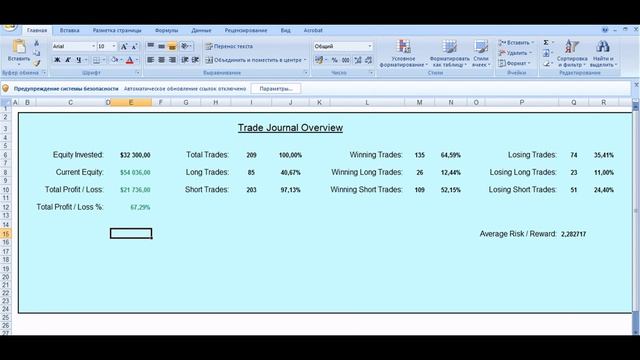640x360 pixels.
Task: Select column E header
Action: tap(131, 102)
